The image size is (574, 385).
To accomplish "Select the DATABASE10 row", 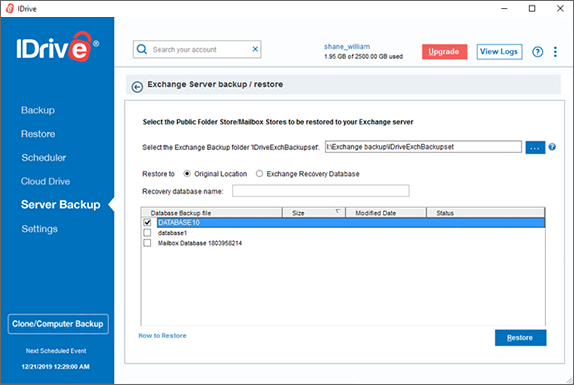I will click(x=351, y=223).
